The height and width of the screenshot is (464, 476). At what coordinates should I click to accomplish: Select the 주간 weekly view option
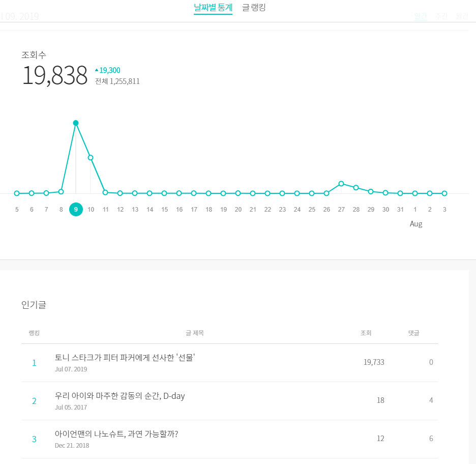[x=441, y=16]
